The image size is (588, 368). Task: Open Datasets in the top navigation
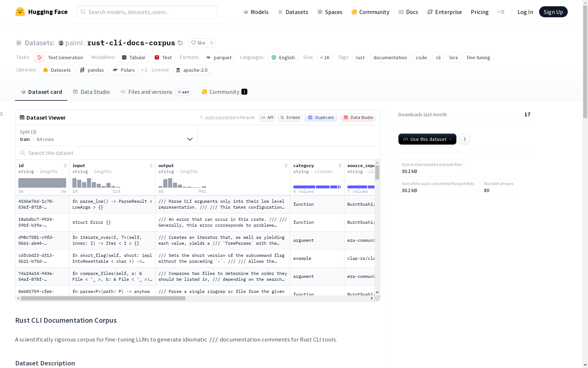click(293, 12)
